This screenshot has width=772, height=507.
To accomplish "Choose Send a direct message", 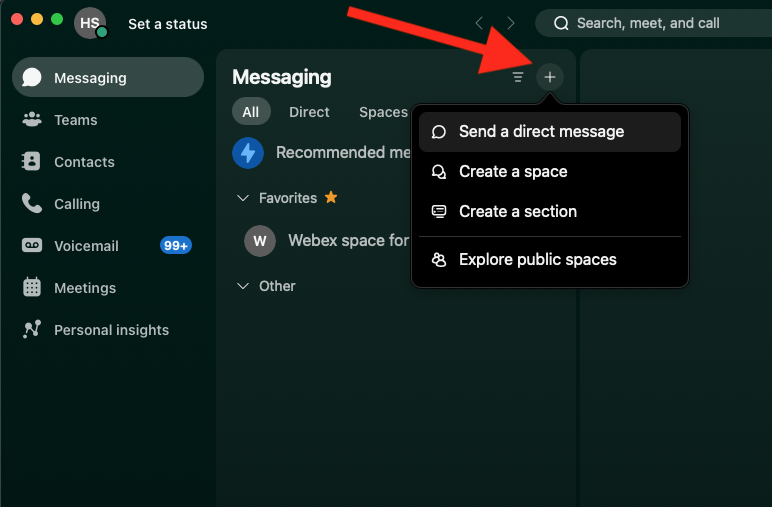I will click(x=541, y=132).
